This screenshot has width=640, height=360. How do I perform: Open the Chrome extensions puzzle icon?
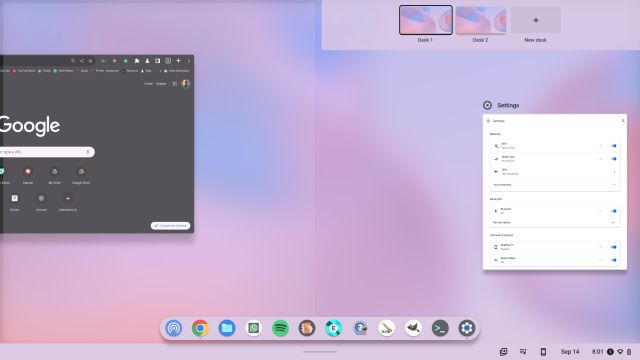(137, 61)
